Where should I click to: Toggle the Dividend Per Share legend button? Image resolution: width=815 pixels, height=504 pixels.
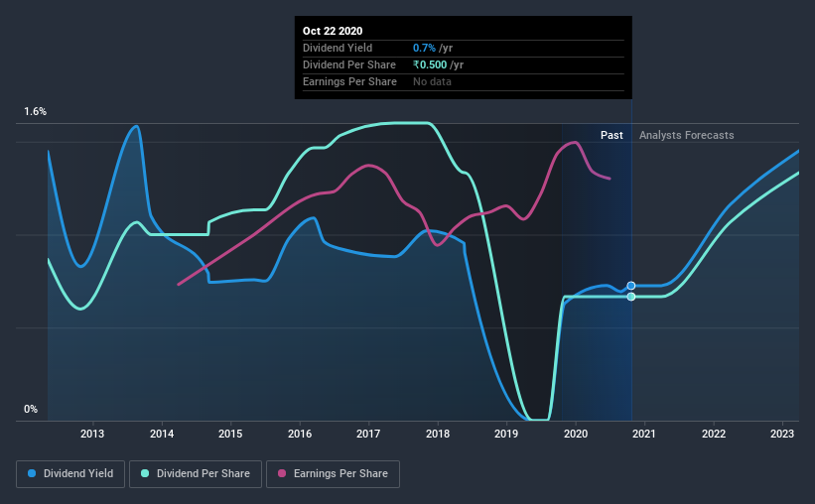[196, 474]
